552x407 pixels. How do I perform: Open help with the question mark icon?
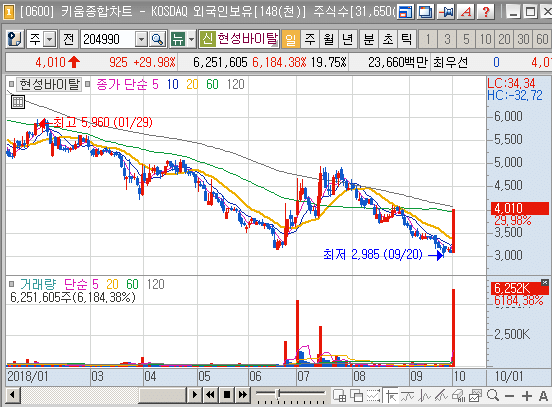click(486, 12)
